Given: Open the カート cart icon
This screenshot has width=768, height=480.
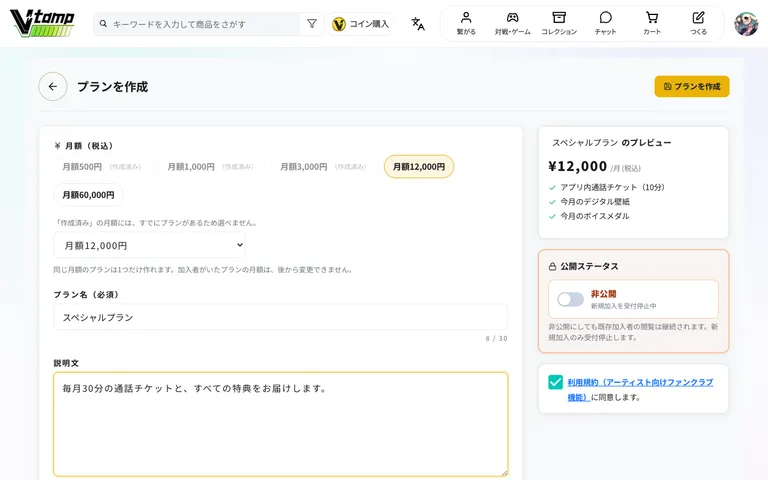Looking at the screenshot, I should (x=652, y=18).
